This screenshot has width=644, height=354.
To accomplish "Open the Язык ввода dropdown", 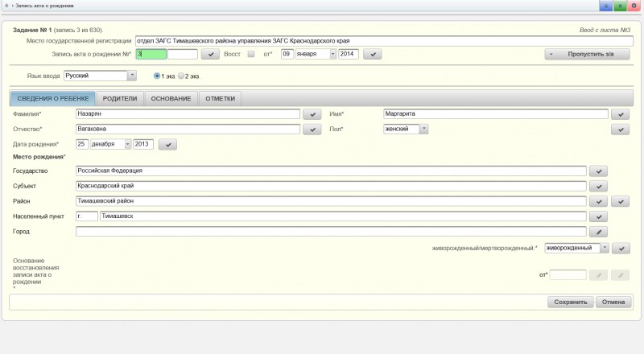I will pyautogui.click(x=132, y=76).
